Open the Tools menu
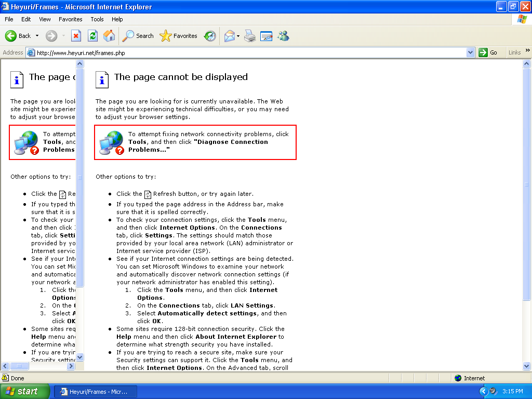Image resolution: width=532 pixels, height=399 pixels. 97,19
